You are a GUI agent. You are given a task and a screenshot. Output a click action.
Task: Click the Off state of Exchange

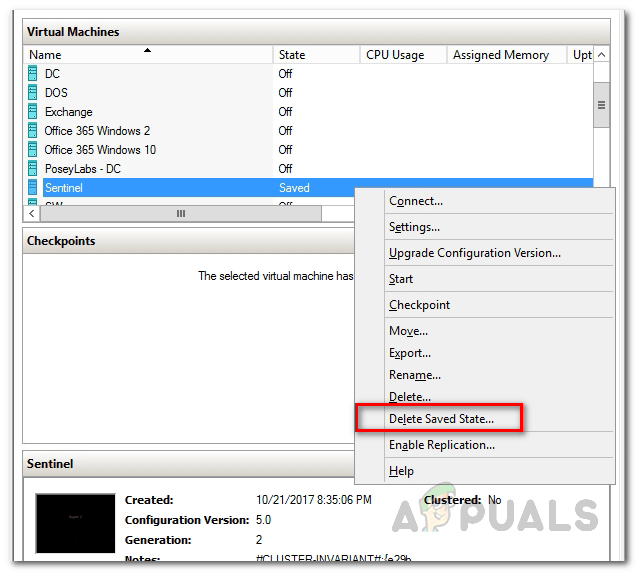coord(285,112)
